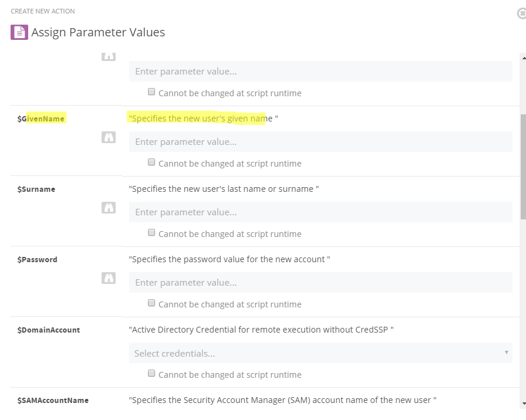This screenshot has width=526, height=420.
Task: Check 'Cannot be changed' checkbox under $Password
Action: 151,303
